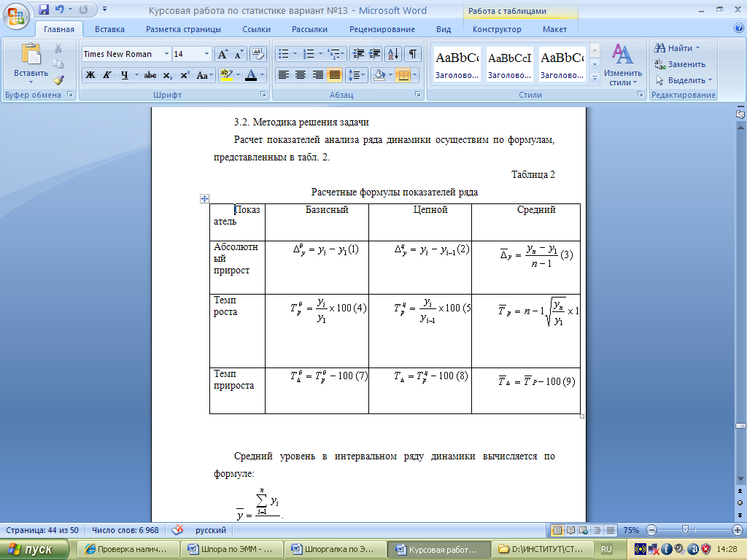Open the Ссылки tab
The height and width of the screenshot is (560, 747).
click(256, 29)
